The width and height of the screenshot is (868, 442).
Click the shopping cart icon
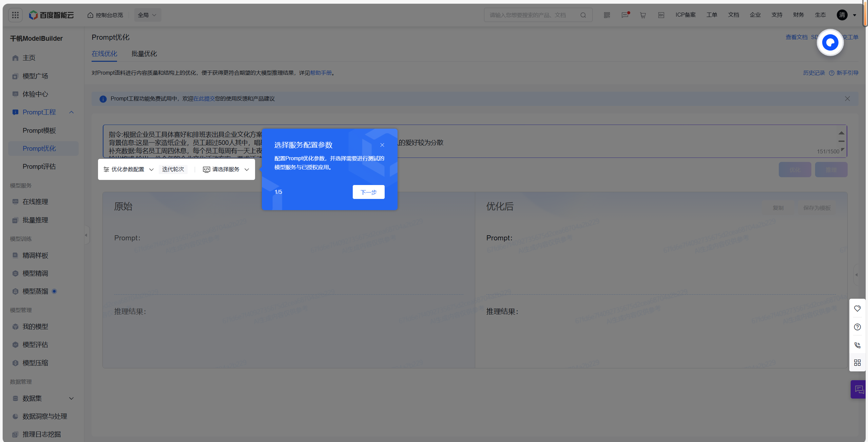643,15
